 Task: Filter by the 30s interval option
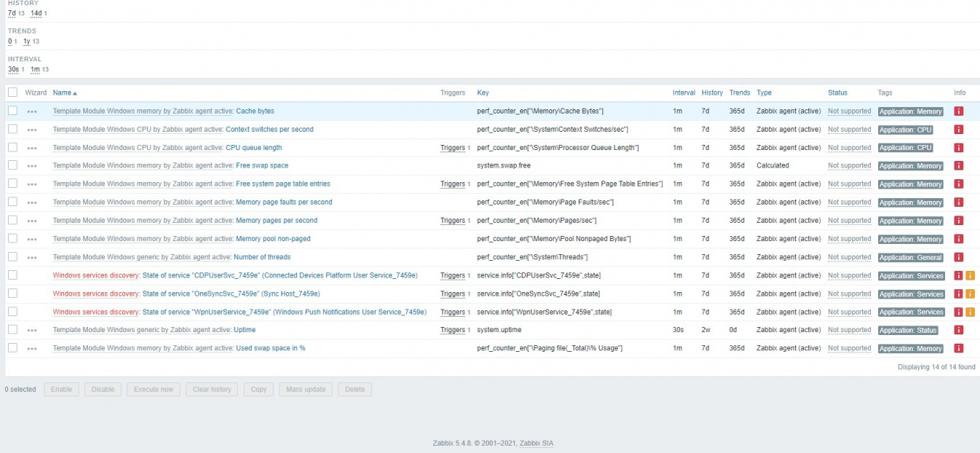[x=13, y=69]
